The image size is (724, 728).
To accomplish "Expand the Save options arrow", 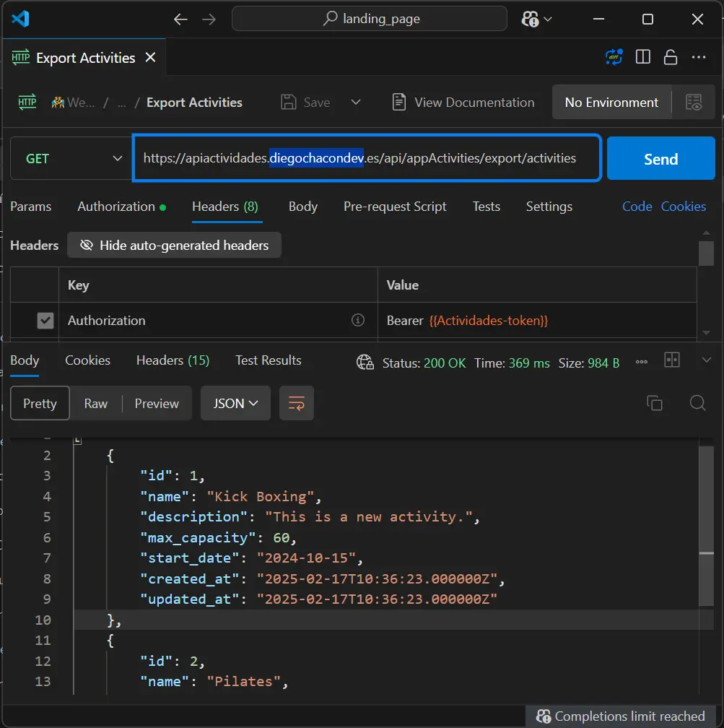I will [x=355, y=103].
